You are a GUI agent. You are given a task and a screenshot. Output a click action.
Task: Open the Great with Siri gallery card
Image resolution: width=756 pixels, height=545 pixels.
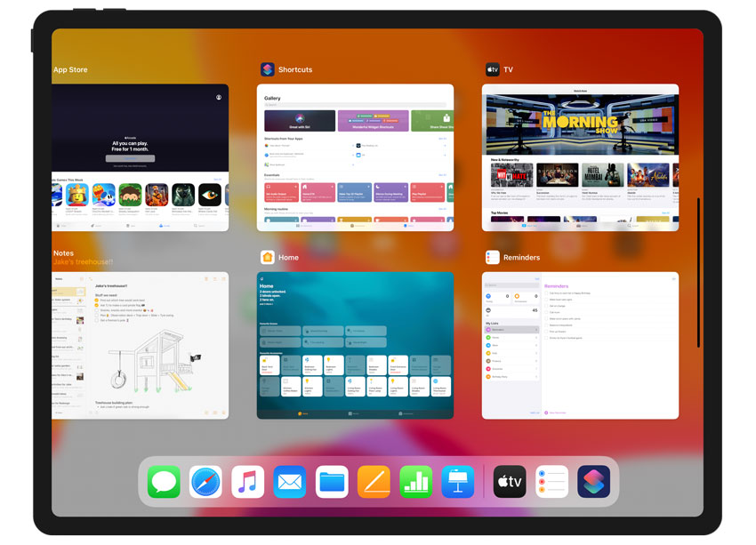(300, 120)
